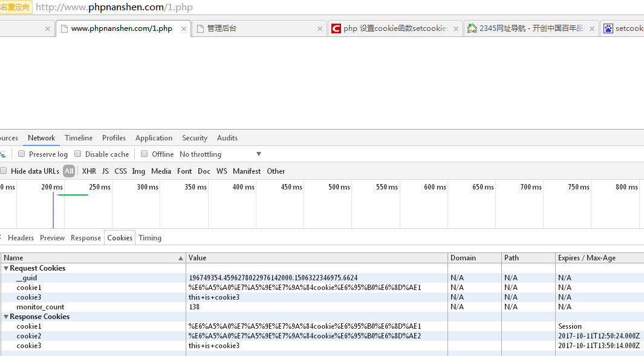Open the Timing tab of the request
This screenshot has width=644, height=356.
tap(150, 238)
